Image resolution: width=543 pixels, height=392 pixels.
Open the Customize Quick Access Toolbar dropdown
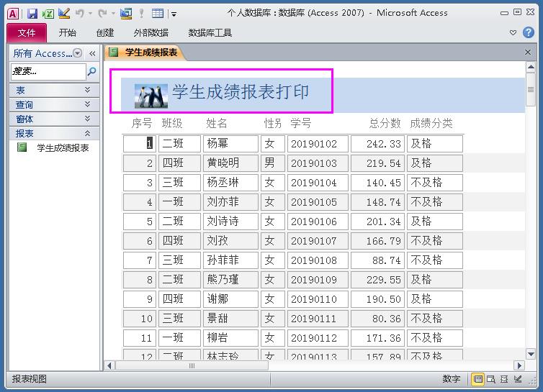174,14
